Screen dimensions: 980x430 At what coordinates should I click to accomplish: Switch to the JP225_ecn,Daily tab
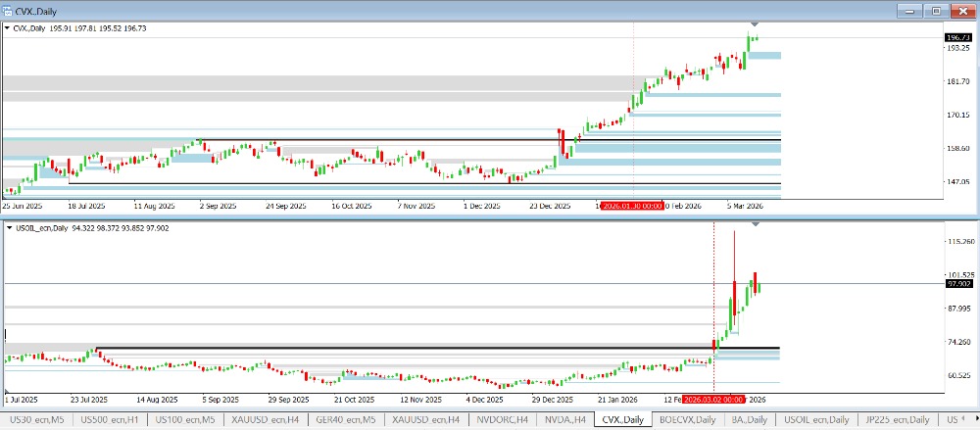(892, 419)
